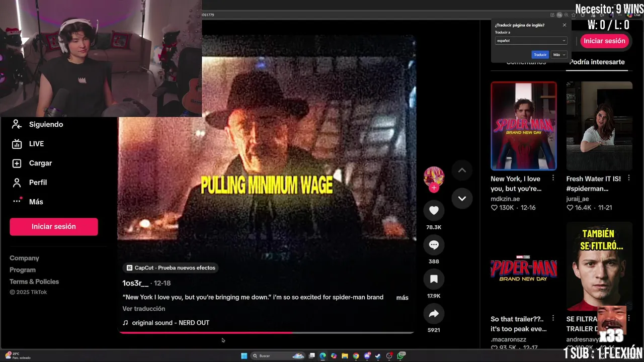This screenshot has height=362, width=644.
Task: Expand Terms & Policies footer section
Action: point(34,282)
